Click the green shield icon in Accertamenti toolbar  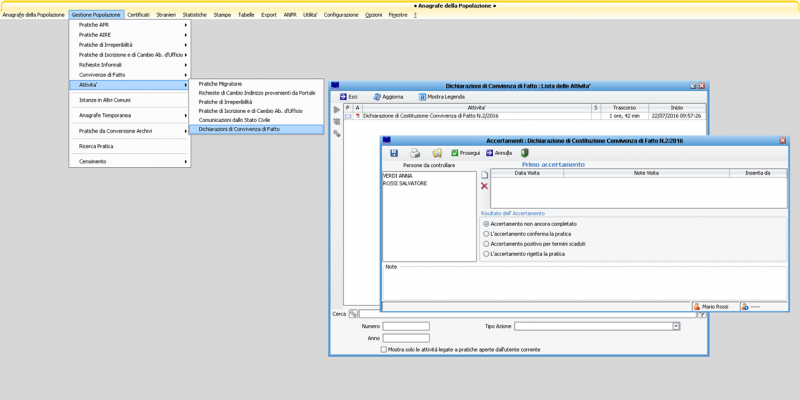524,153
